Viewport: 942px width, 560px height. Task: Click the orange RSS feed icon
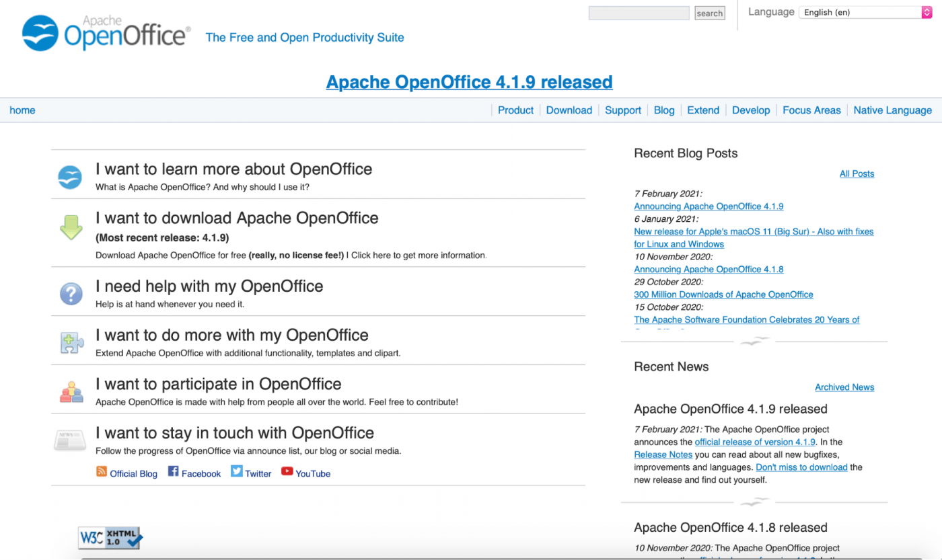pos(102,471)
